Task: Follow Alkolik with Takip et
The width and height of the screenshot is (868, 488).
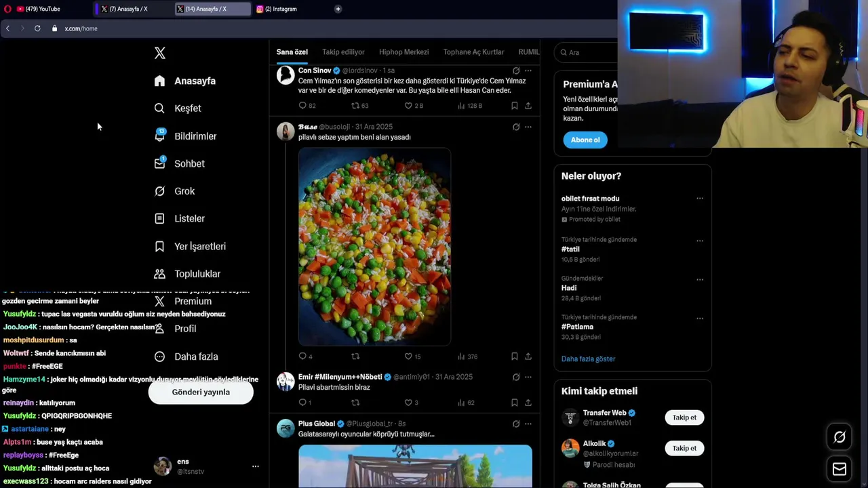Action: pos(684,448)
